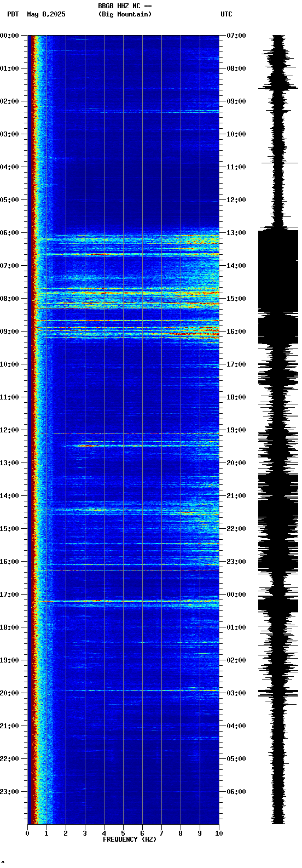Click PDT time label '10:00'
This screenshot has height=868, width=302.
click(x=10, y=364)
